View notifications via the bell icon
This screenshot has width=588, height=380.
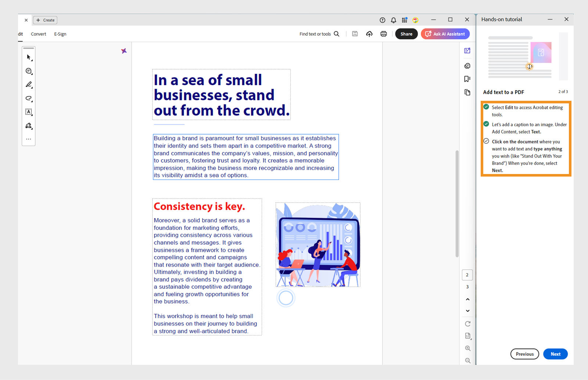(x=393, y=20)
